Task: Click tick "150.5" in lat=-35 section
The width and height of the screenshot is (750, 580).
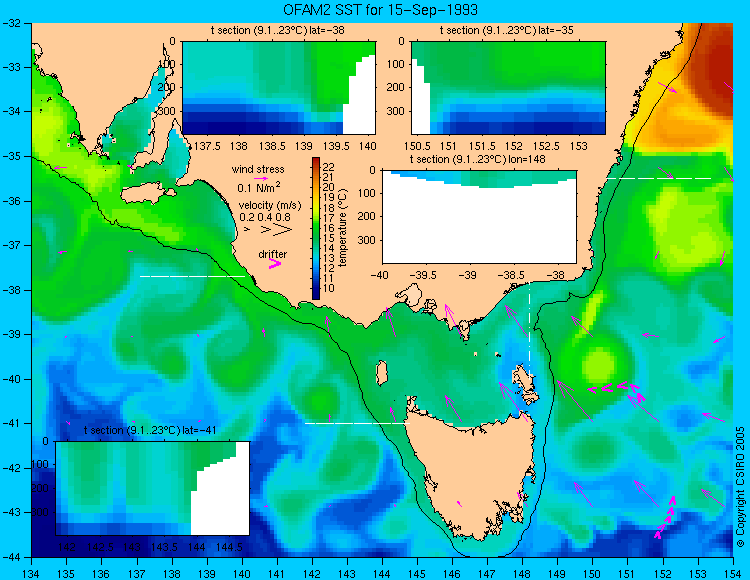Action: (418, 146)
